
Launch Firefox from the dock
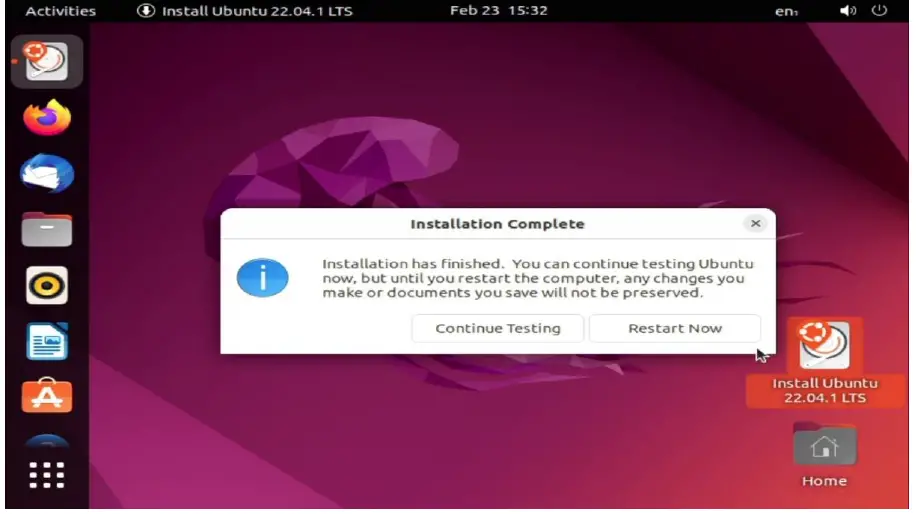point(47,117)
